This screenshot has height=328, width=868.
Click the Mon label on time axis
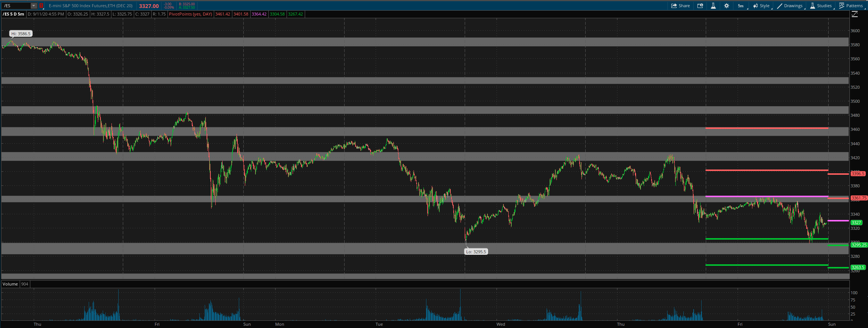pyautogui.click(x=280, y=324)
